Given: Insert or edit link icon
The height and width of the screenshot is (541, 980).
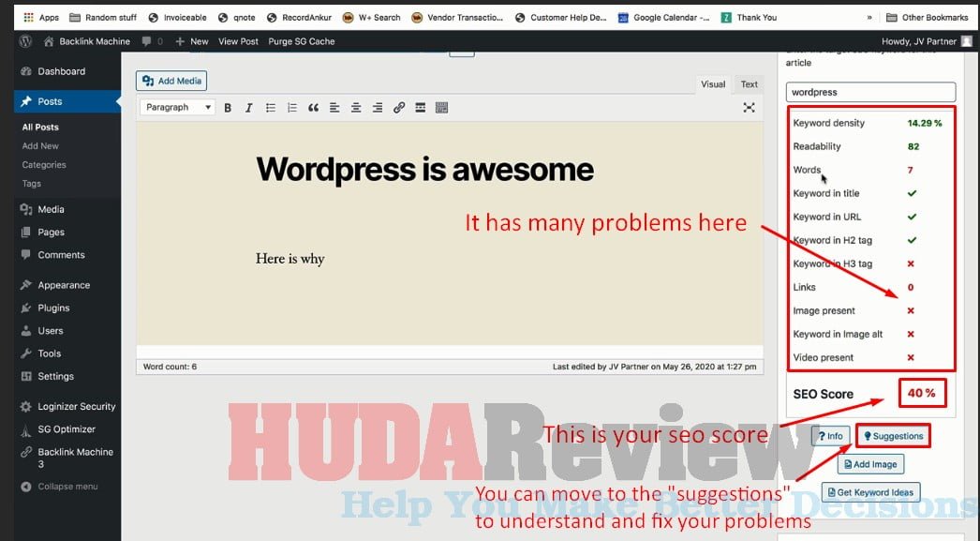Looking at the screenshot, I should pos(399,108).
